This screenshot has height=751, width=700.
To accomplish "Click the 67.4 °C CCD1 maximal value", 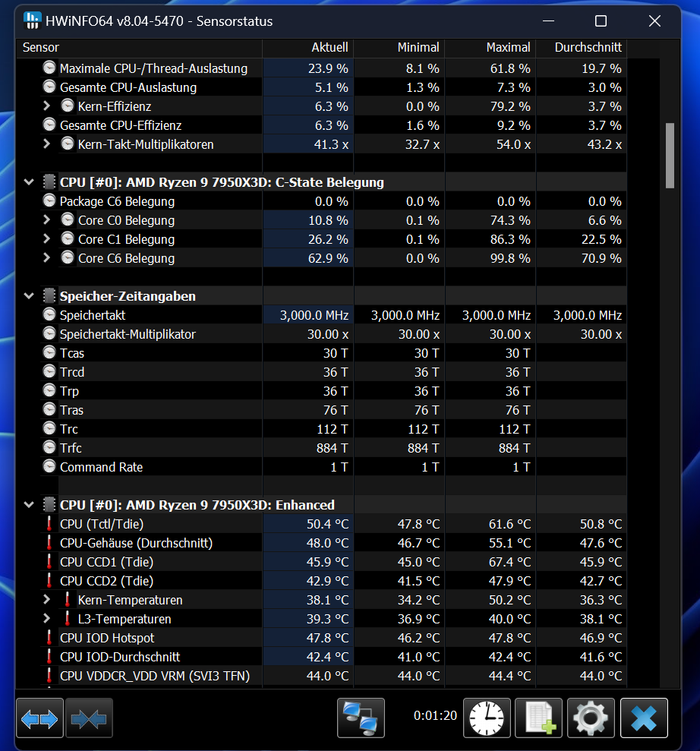I will point(510,562).
